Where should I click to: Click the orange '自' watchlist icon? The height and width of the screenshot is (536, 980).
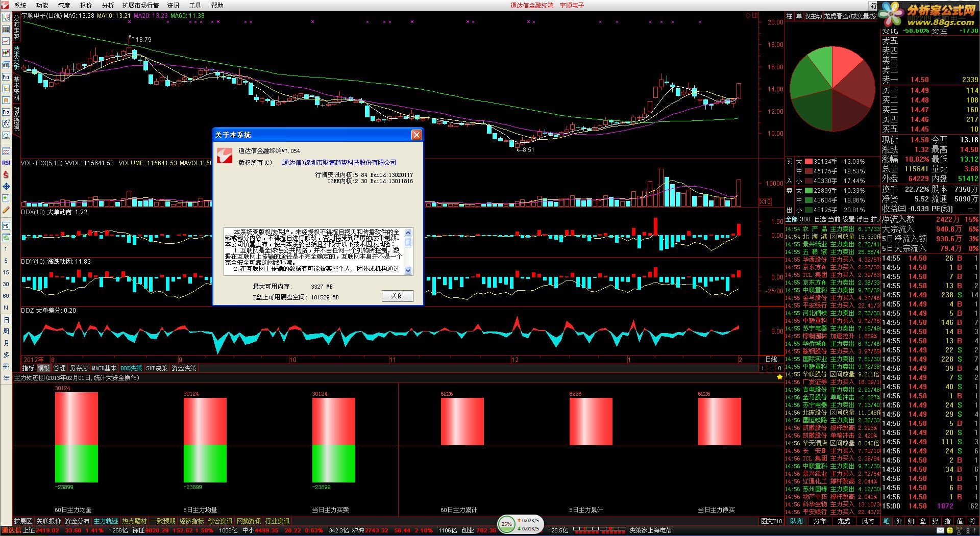pos(6,100)
